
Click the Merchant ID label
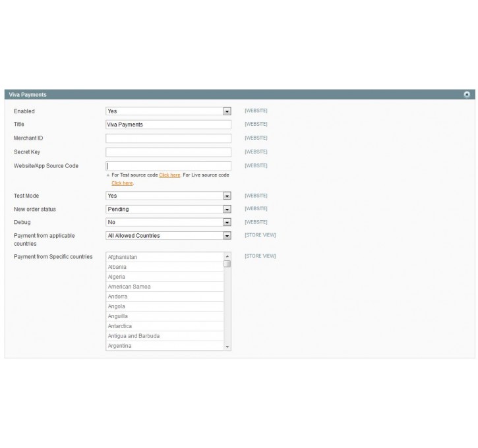pos(28,138)
